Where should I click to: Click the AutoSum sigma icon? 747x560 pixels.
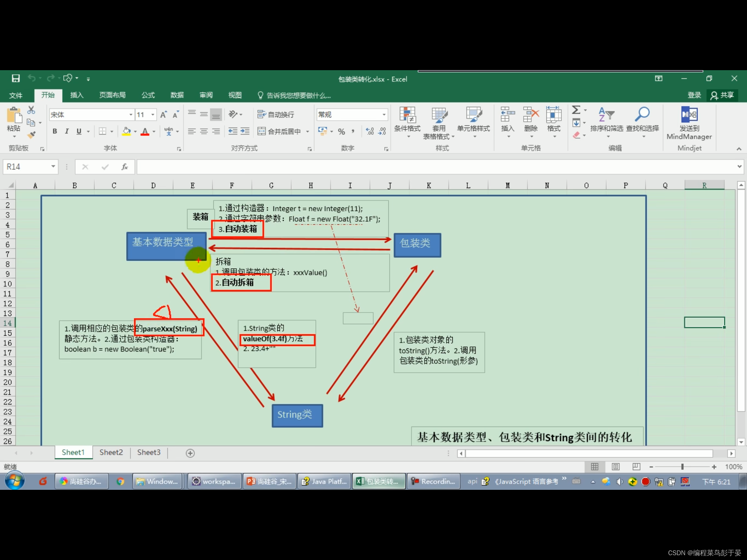coord(576,110)
